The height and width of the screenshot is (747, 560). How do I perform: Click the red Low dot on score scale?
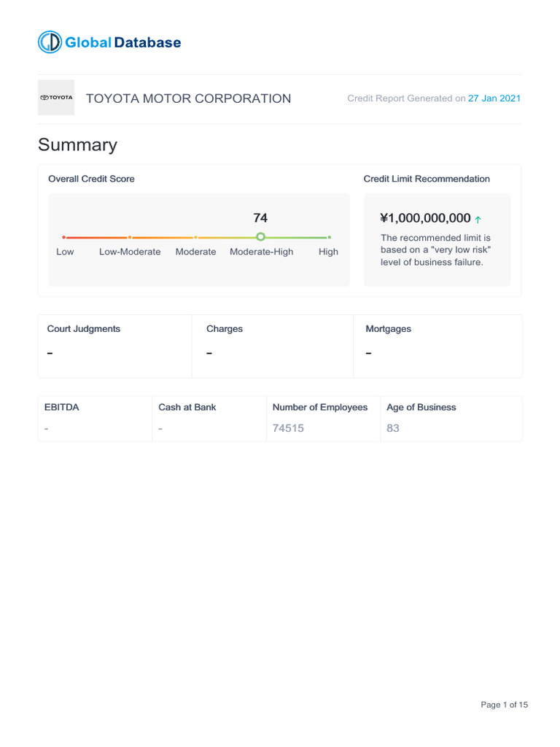pos(64,237)
